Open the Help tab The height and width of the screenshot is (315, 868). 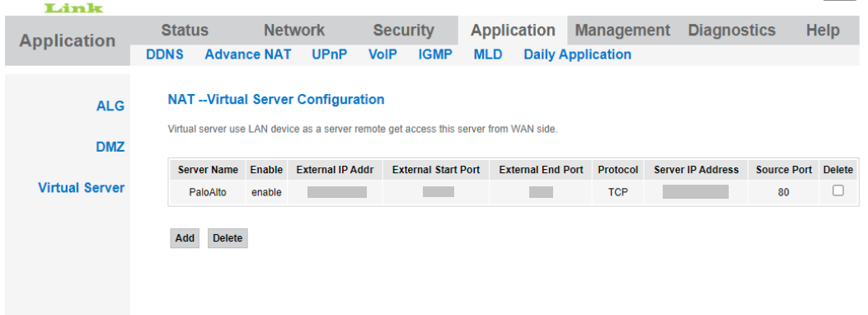pos(823,30)
